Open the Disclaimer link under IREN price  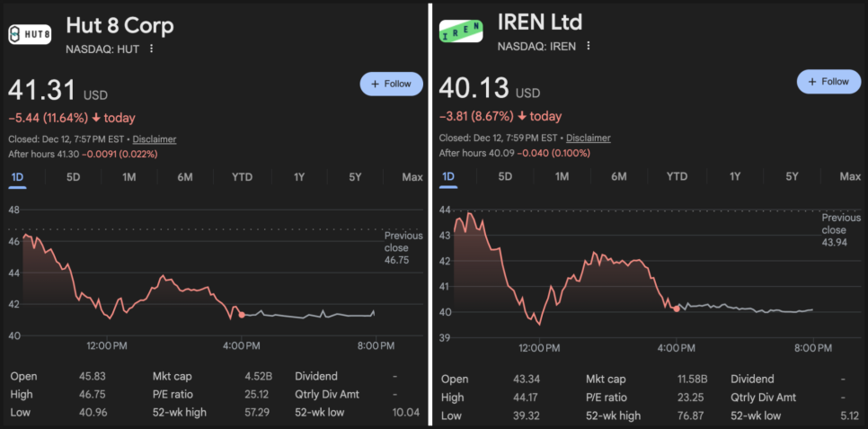pos(588,138)
